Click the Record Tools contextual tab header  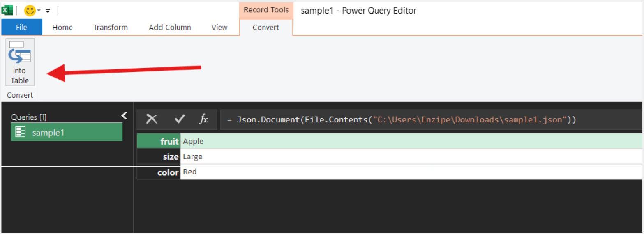[x=266, y=10]
